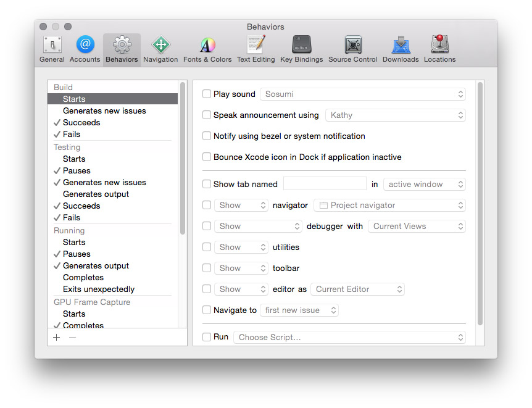The width and height of the screenshot is (532, 408).
Task: Open the Show dropdown beside navigator
Action: click(x=241, y=205)
